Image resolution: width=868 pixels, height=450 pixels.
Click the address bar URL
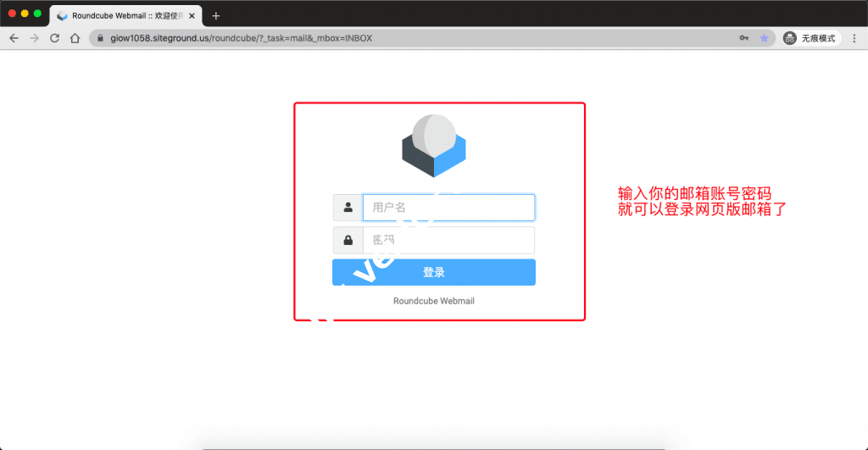(x=241, y=38)
